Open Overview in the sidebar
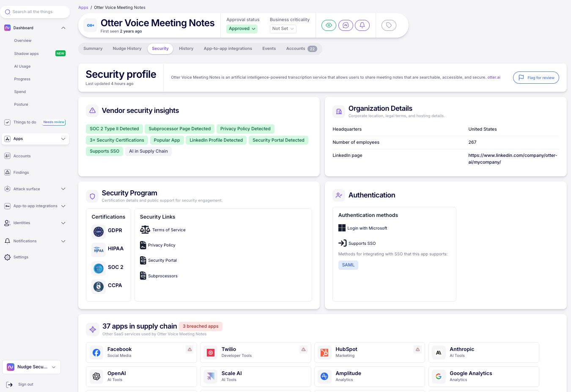571x392 pixels. pos(23,41)
